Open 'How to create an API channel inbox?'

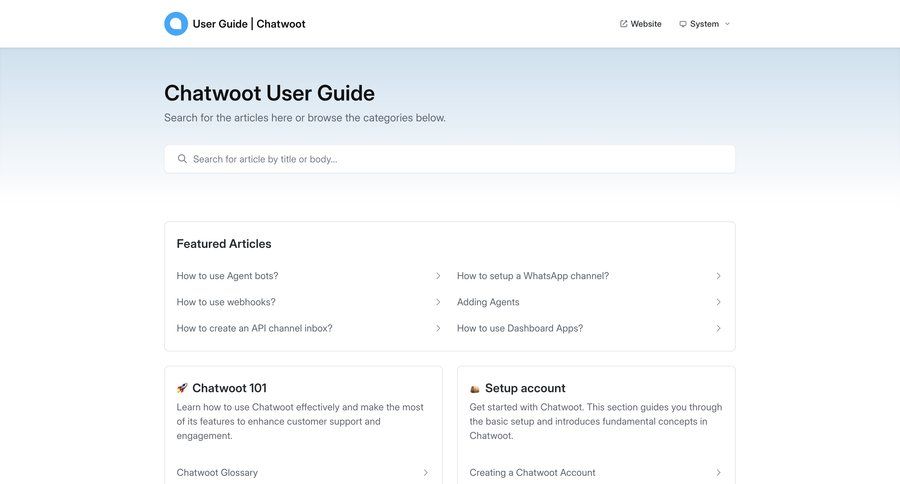click(254, 328)
